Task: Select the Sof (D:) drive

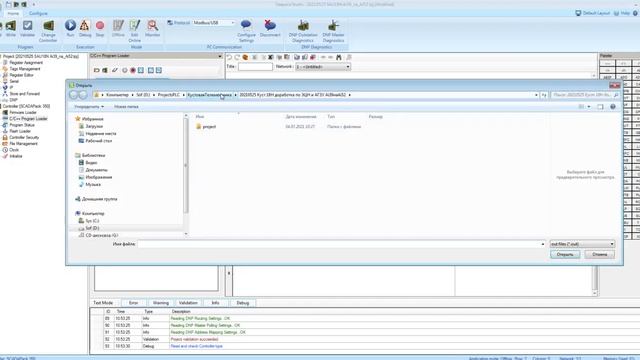Action: (92, 228)
